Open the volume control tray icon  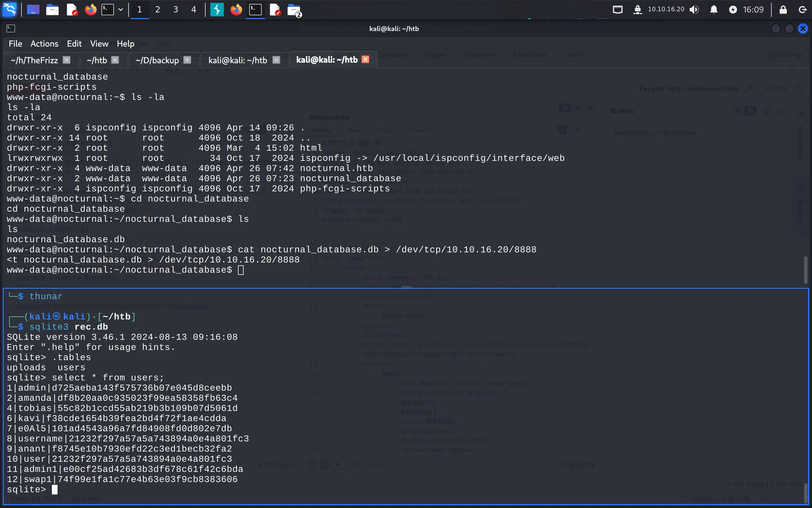[x=694, y=9]
